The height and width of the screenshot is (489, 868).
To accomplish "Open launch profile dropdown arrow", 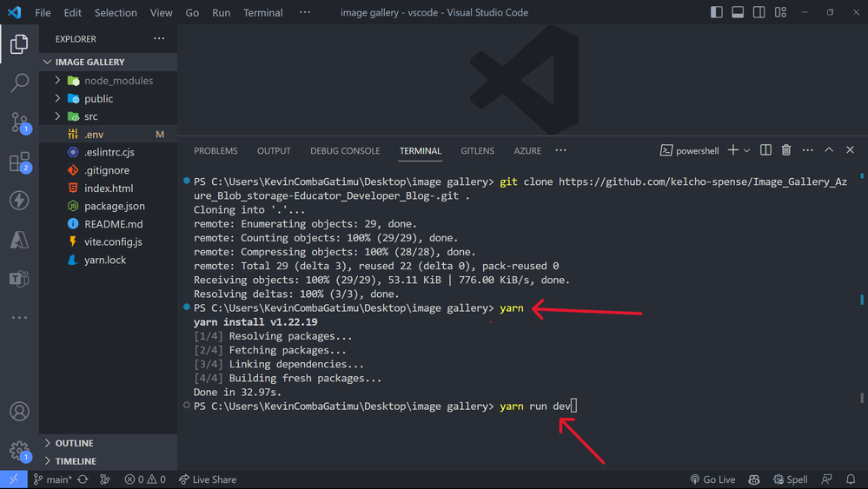I will (x=746, y=150).
